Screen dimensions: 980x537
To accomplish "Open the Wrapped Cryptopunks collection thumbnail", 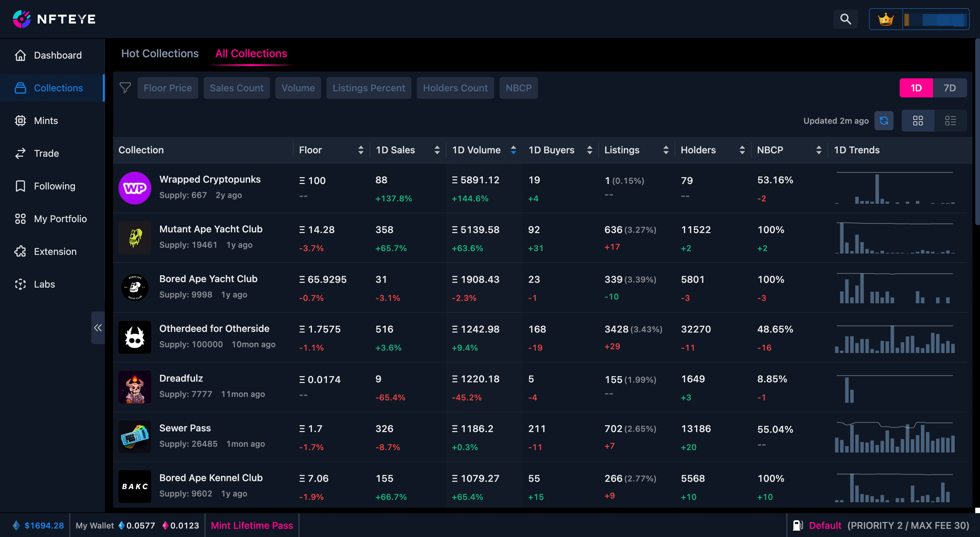I will click(135, 188).
